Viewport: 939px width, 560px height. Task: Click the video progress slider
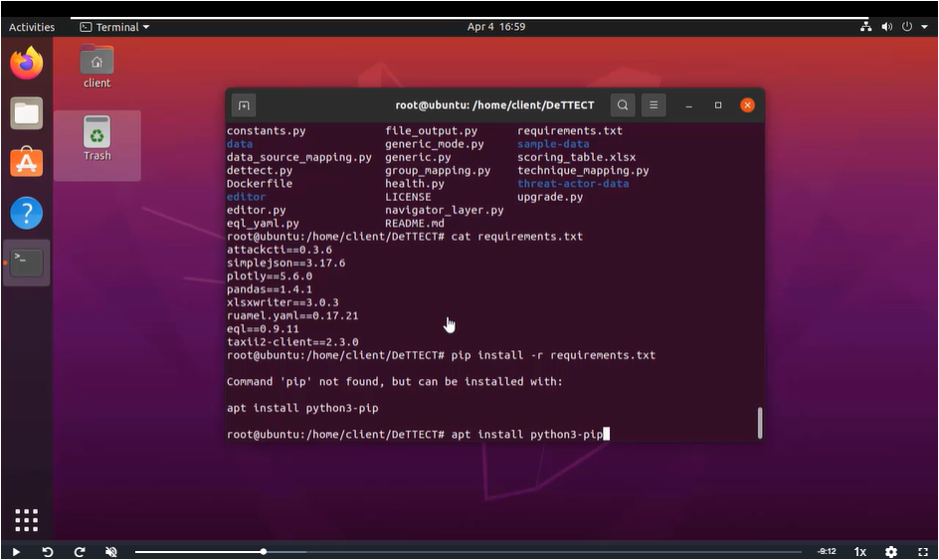[x=468, y=552]
